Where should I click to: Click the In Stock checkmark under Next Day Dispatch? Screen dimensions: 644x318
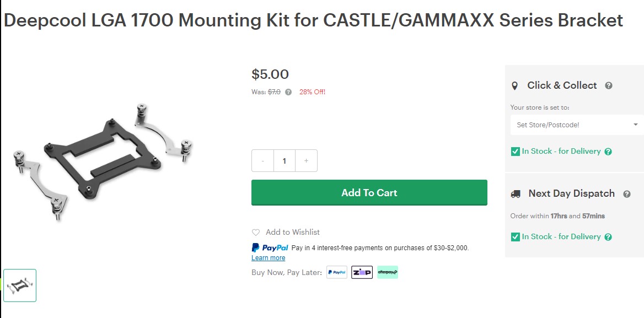[516, 237]
